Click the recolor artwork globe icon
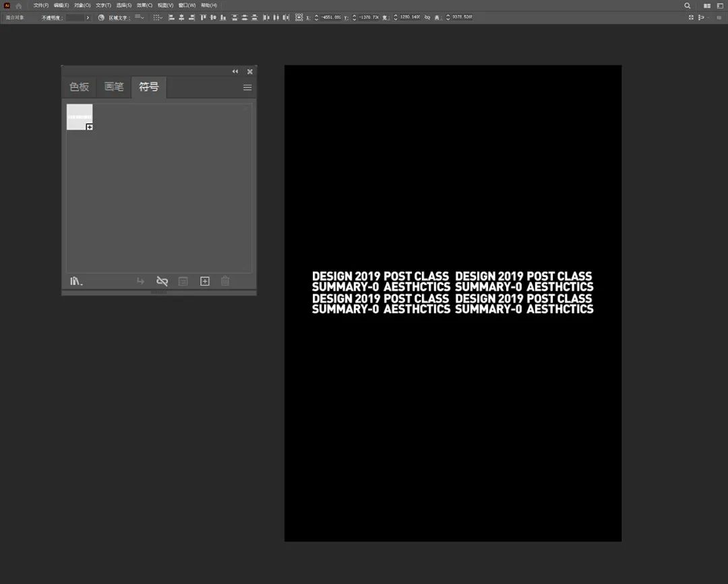This screenshot has width=728, height=584. point(101,18)
